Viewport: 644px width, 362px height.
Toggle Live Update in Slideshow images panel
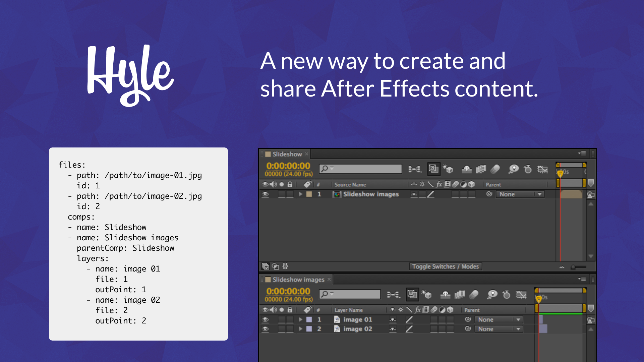tap(412, 294)
